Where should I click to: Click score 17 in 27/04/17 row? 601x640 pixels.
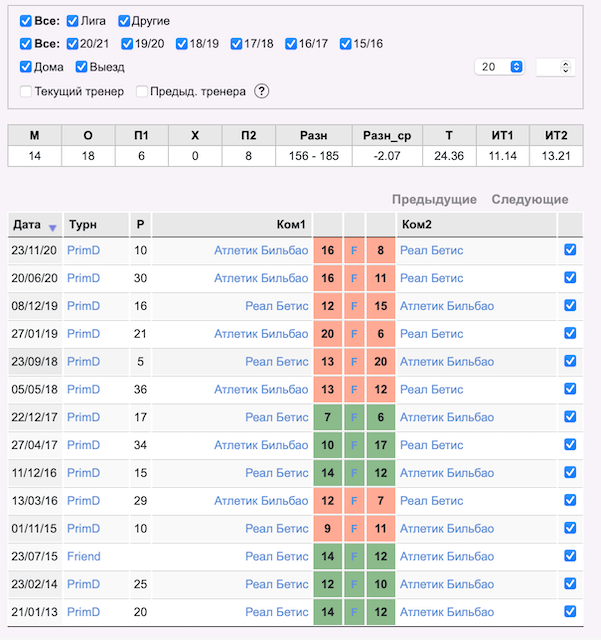coord(381,445)
